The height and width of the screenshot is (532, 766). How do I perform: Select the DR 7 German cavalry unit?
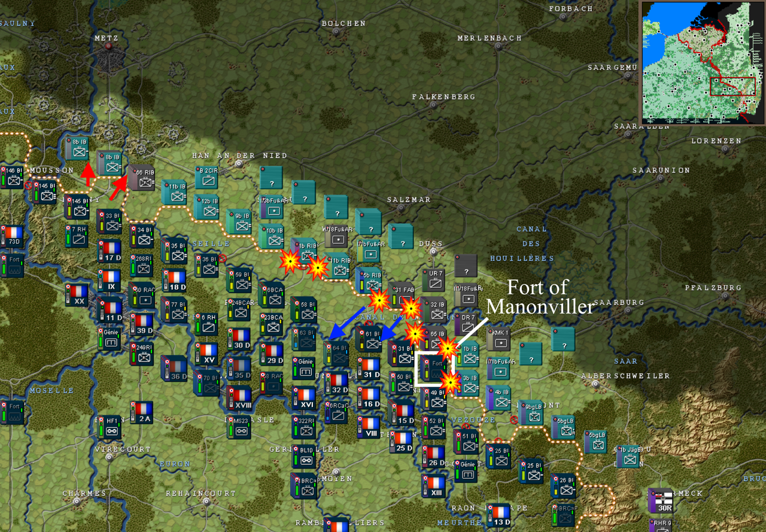click(x=466, y=324)
